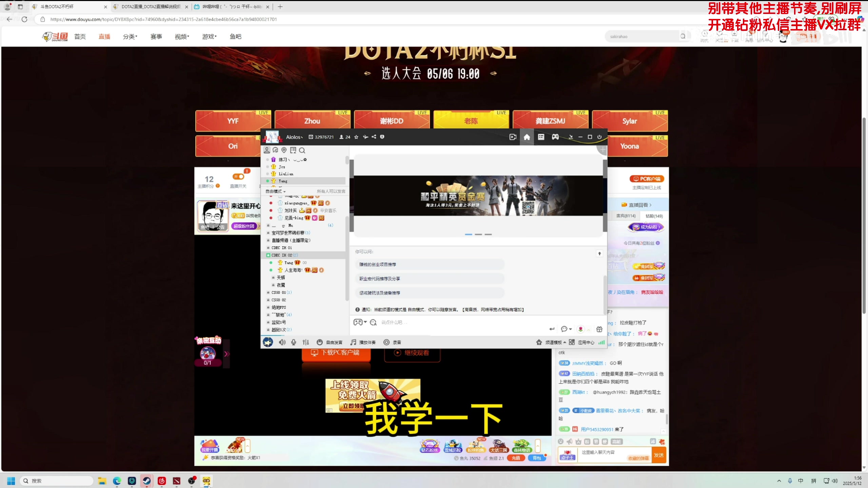868x488 pixels.
Task: Open the search magnifier above channel list
Action: [302, 150]
